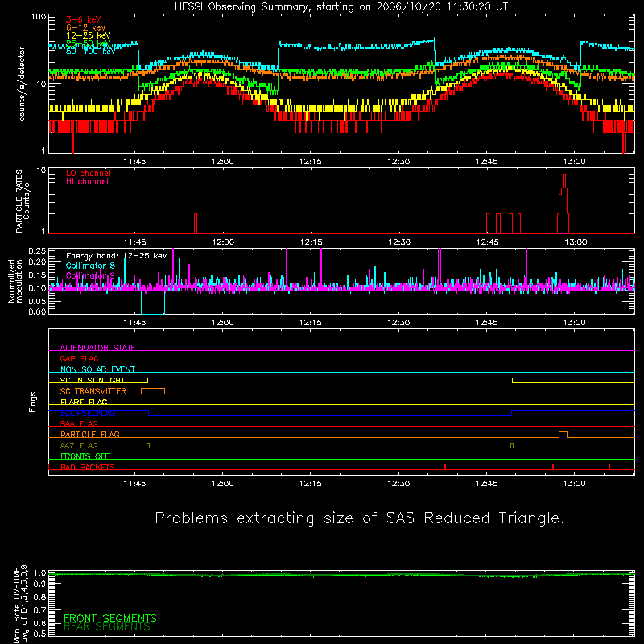Select the FLARE_FLAG label
644x644 pixels.
84,402
